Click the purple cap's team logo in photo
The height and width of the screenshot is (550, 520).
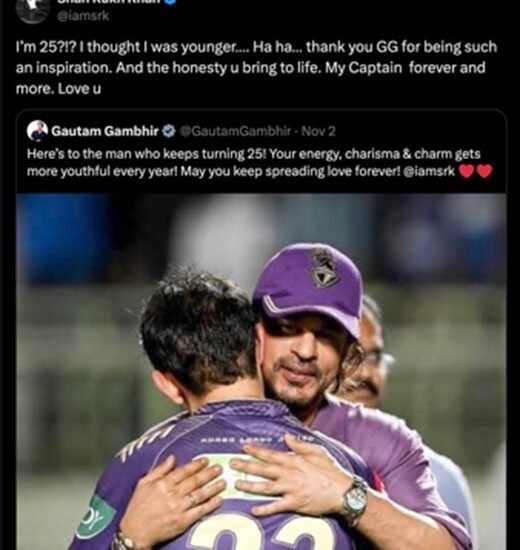pyautogui.click(x=325, y=268)
